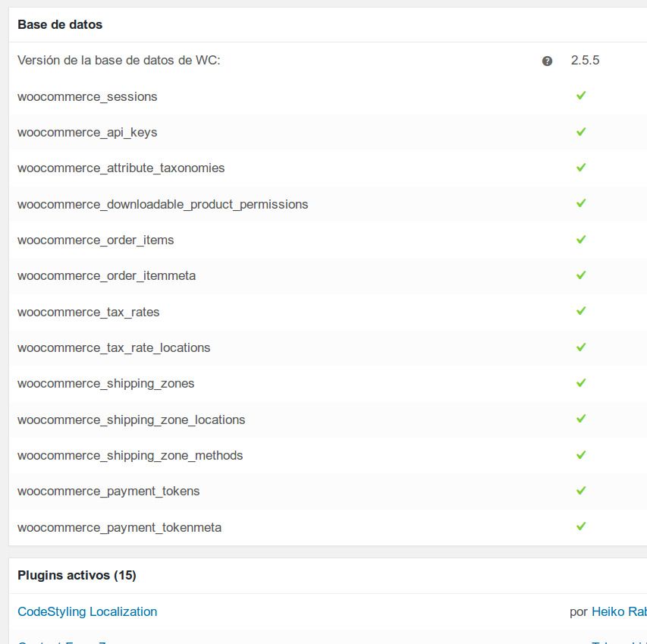Click green checkmark for woocommerce_api_keys

[581, 131]
